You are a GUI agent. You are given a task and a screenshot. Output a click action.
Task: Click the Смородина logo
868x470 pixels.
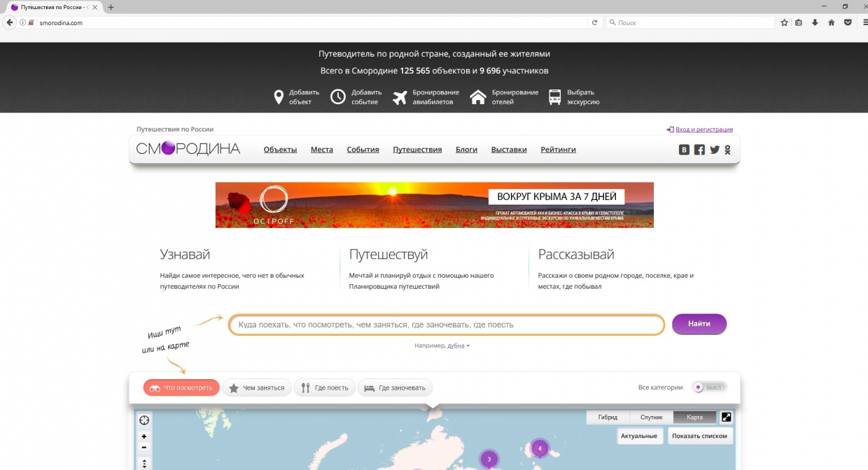188,148
